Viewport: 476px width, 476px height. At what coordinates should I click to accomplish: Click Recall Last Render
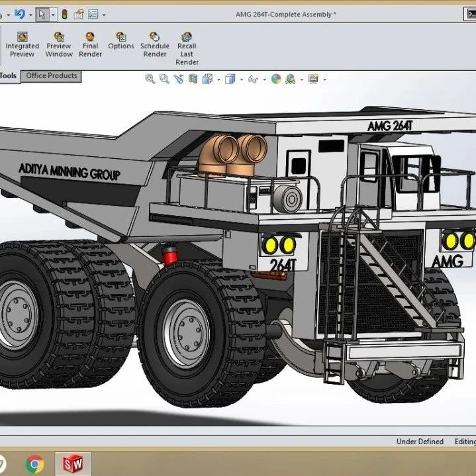click(187, 49)
